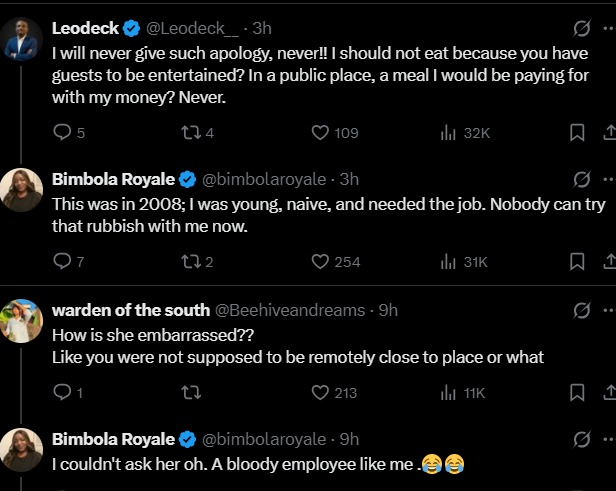Open @Beehiveandreams profile handle
616x491 pixels.
click(x=290, y=310)
